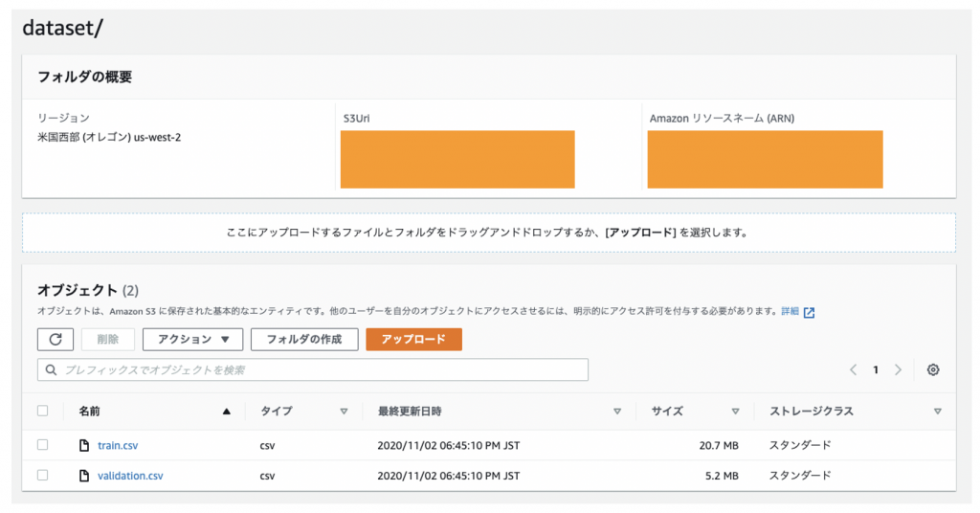Click the magnifier icon in the search box
This screenshot has height=513, width=980.
click(52, 369)
